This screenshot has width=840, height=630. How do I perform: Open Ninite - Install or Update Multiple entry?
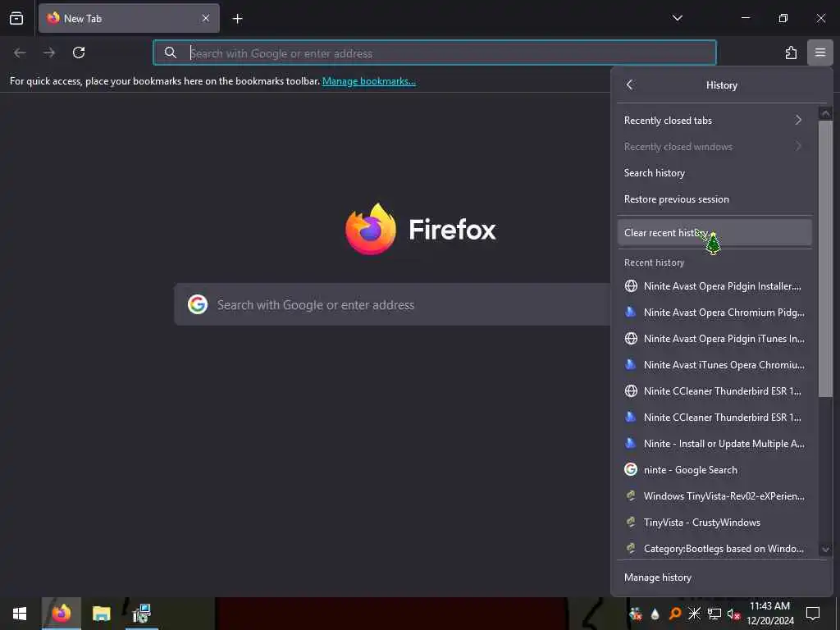pos(714,444)
